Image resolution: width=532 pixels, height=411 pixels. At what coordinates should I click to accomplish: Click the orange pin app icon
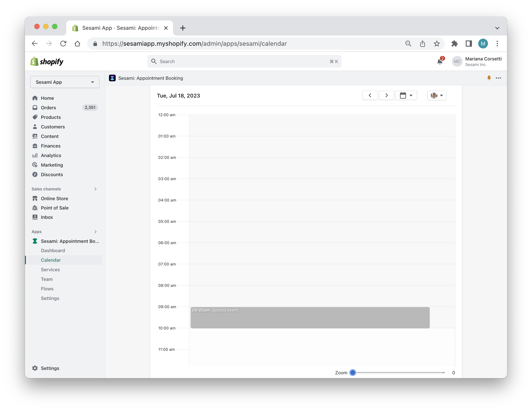(489, 78)
